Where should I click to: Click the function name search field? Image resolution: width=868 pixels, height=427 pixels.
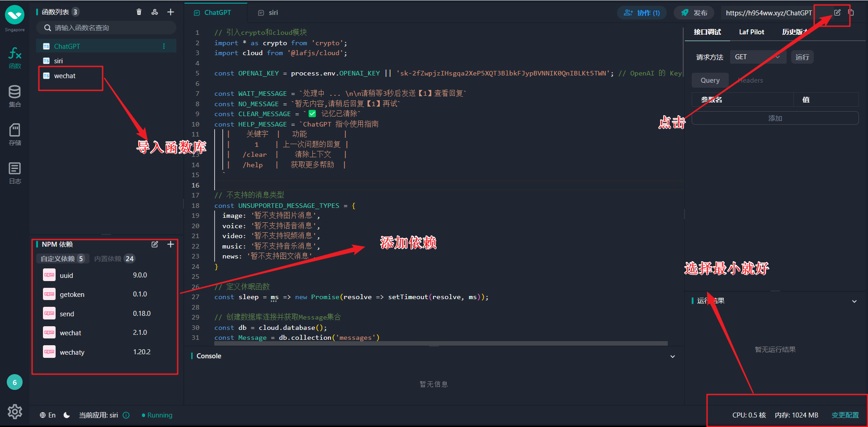pos(106,28)
